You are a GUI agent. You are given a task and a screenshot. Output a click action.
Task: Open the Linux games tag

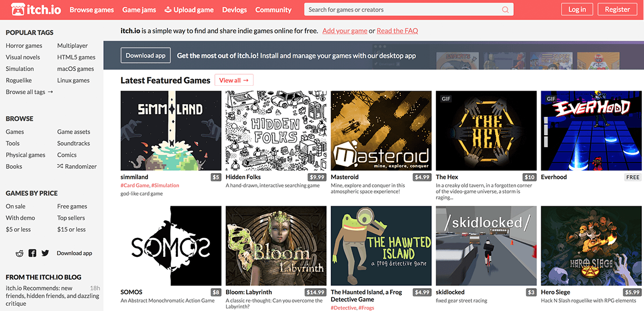(x=73, y=81)
